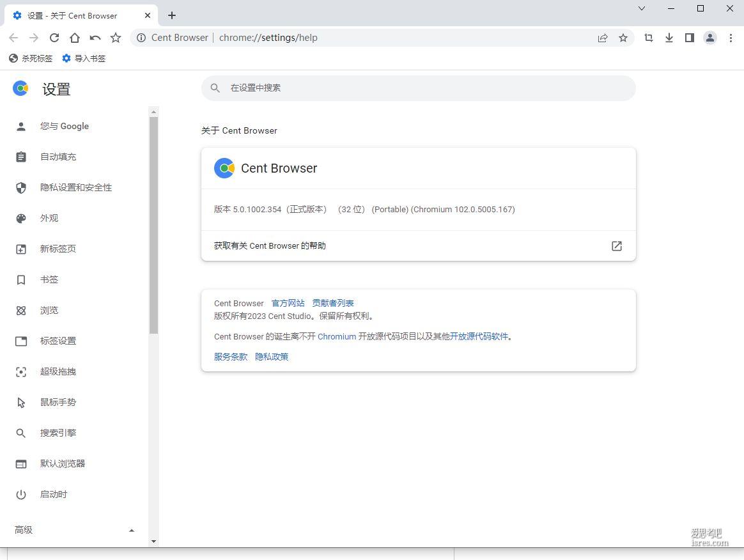Click the forward navigation arrow
The image size is (744, 560).
click(x=34, y=38)
